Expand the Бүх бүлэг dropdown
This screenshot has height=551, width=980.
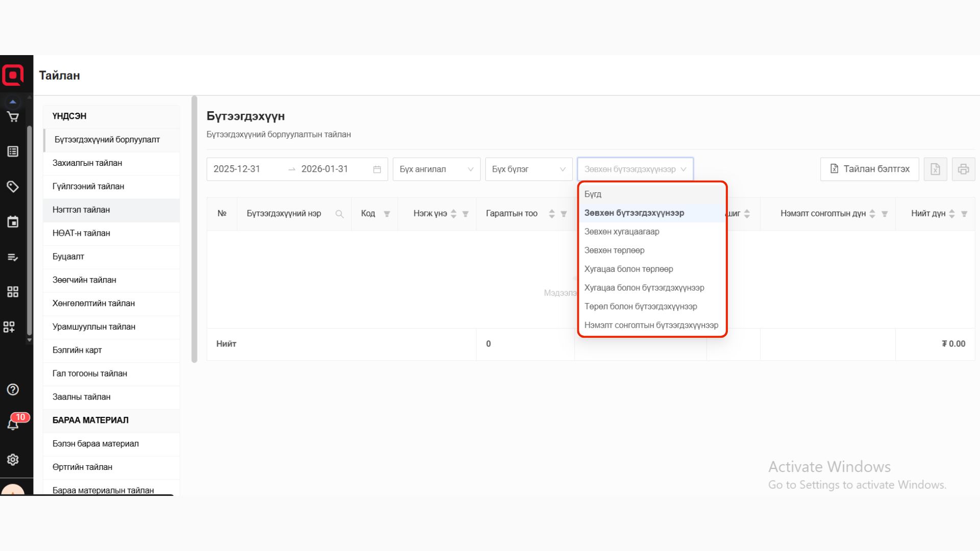(x=528, y=169)
